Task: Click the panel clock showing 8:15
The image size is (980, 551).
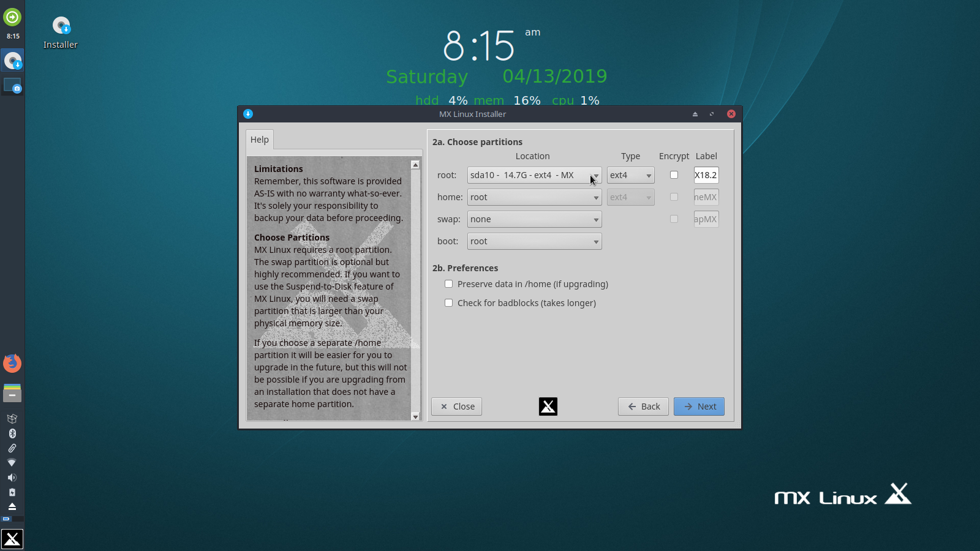Action: (x=13, y=36)
